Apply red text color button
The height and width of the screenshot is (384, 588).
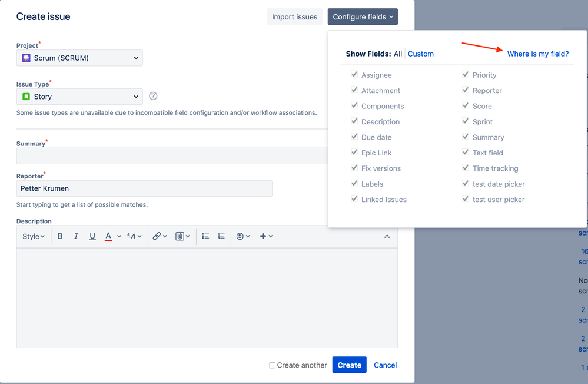click(x=108, y=236)
